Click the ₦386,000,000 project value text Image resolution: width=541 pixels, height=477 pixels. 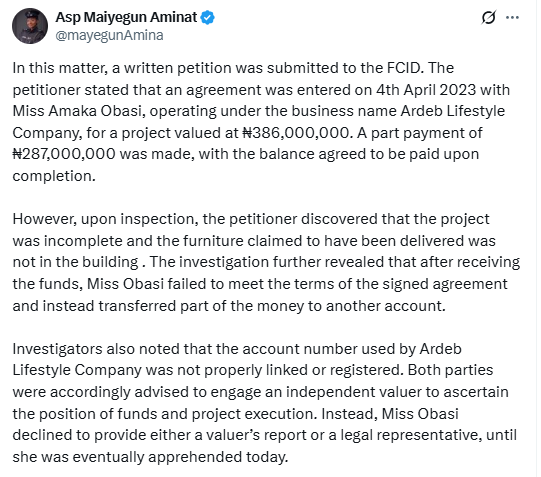pos(296,133)
